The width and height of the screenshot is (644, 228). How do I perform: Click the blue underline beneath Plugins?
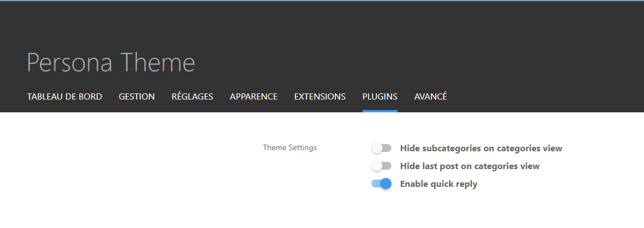coord(380,111)
